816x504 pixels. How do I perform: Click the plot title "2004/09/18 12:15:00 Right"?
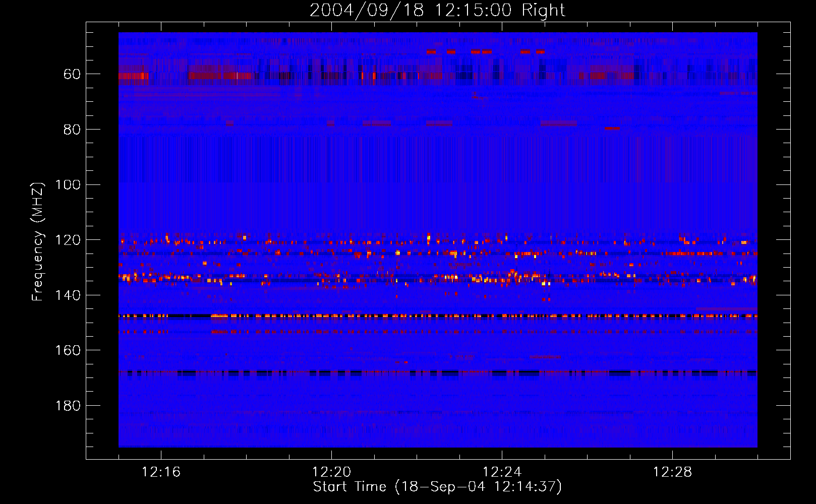tap(437, 10)
